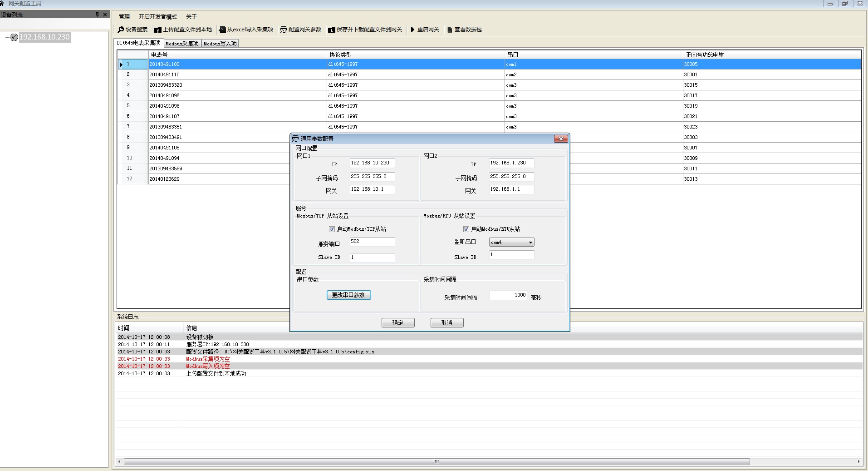The height and width of the screenshot is (471, 868).
Task: Click cell value 30015 in row 3
Action: click(x=772, y=85)
